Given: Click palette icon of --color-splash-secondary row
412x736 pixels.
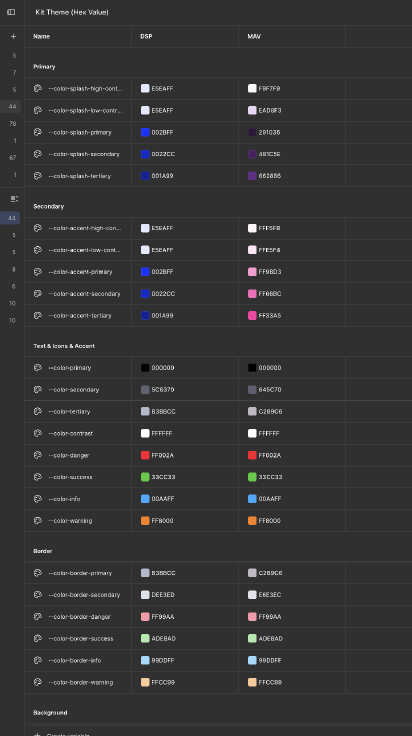Looking at the screenshot, I should 38,154.
